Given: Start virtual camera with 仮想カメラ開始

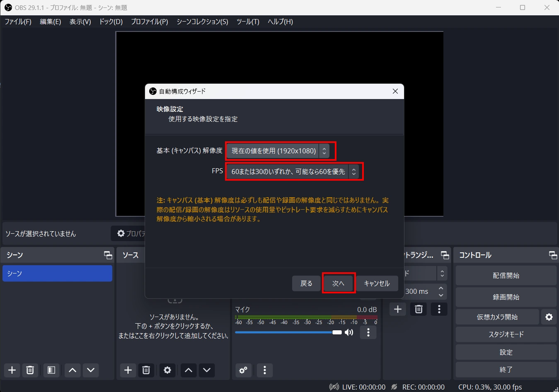Looking at the screenshot, I should click(497, 317).
